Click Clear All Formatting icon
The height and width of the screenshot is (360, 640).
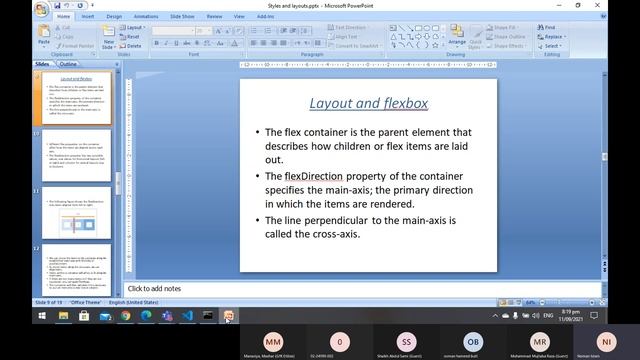(x=239, y=31)
